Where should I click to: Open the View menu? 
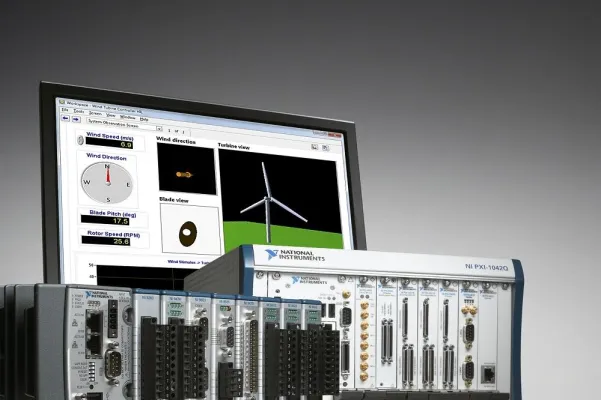pos(110,113)
